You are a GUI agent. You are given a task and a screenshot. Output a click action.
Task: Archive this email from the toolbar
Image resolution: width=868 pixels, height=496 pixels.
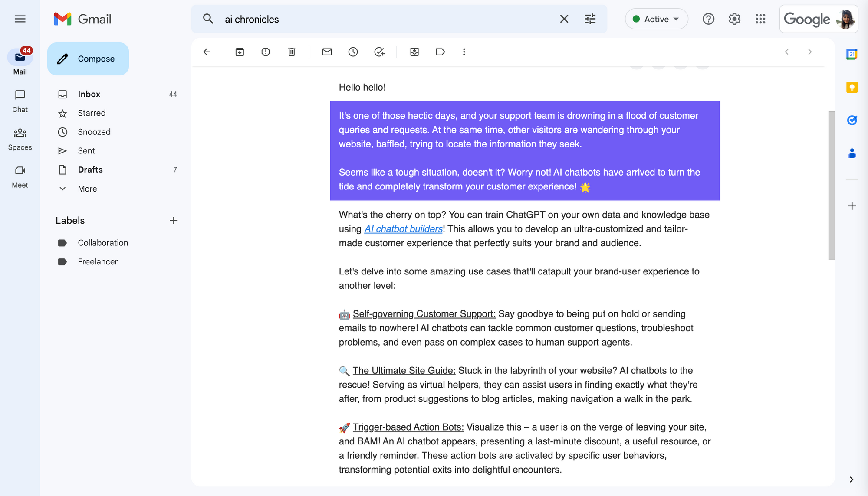pos(239,52)
